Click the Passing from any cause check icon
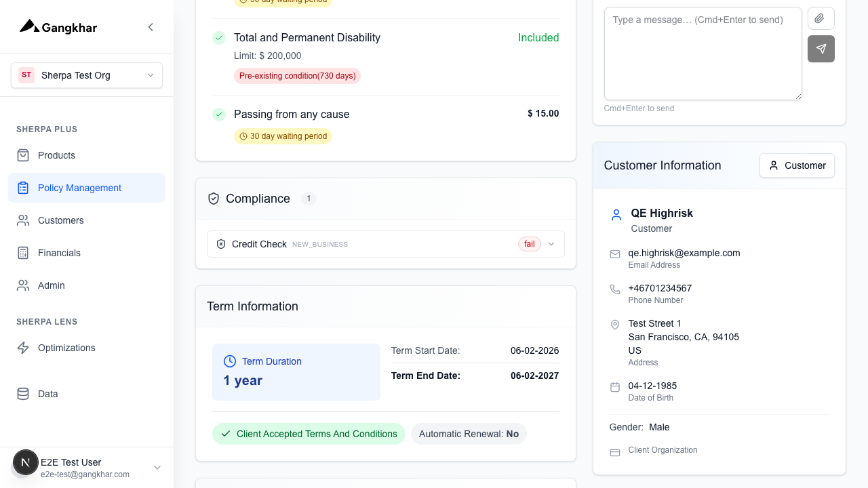Image resolution: width=868 pixels, height=488 pixels. click(219, 115)
